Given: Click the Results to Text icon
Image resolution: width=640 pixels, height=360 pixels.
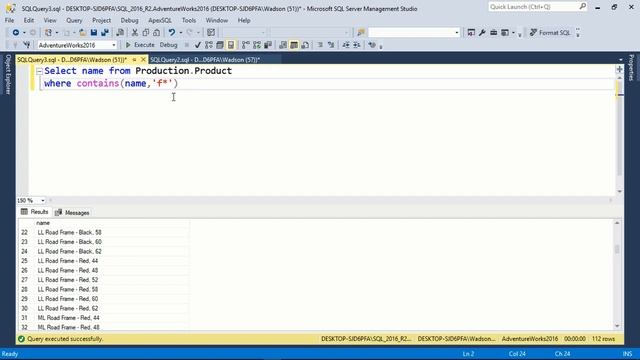Looking at the screenshot, I should pyautogui.click(x=283, y=45).
